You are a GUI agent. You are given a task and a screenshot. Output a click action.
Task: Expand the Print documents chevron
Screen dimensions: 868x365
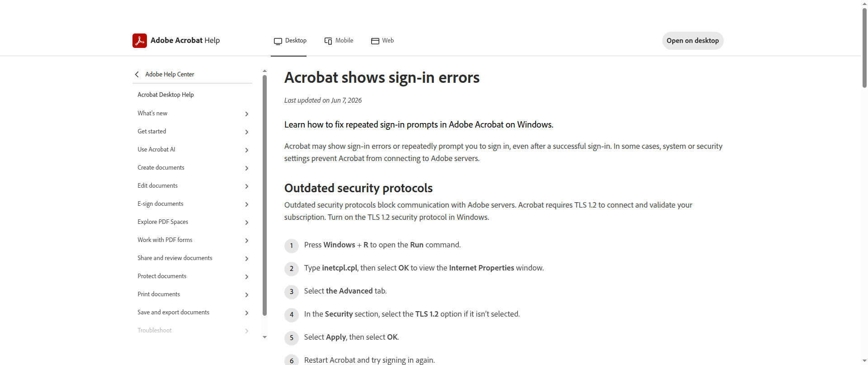(247, 295)
